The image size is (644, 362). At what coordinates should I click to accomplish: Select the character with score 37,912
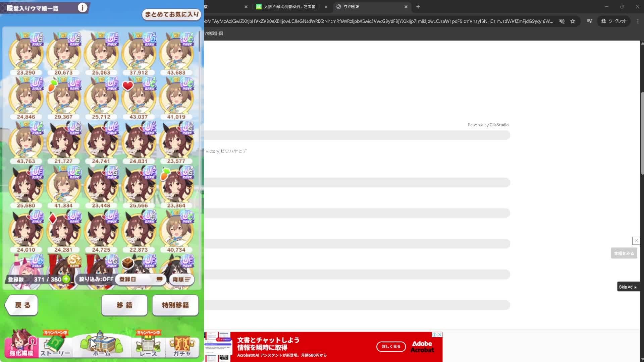coord(139,54)
